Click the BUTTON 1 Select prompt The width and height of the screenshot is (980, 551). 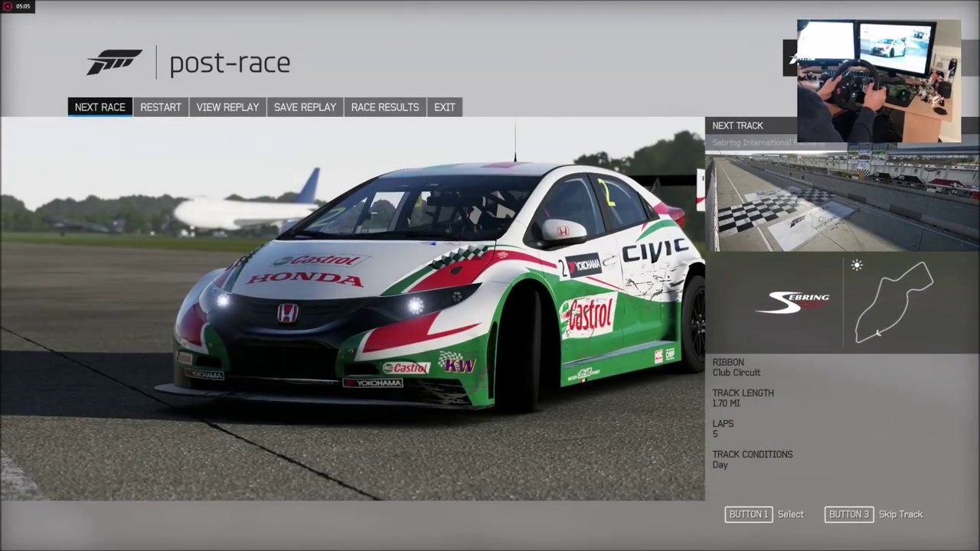tap(765, 514)
